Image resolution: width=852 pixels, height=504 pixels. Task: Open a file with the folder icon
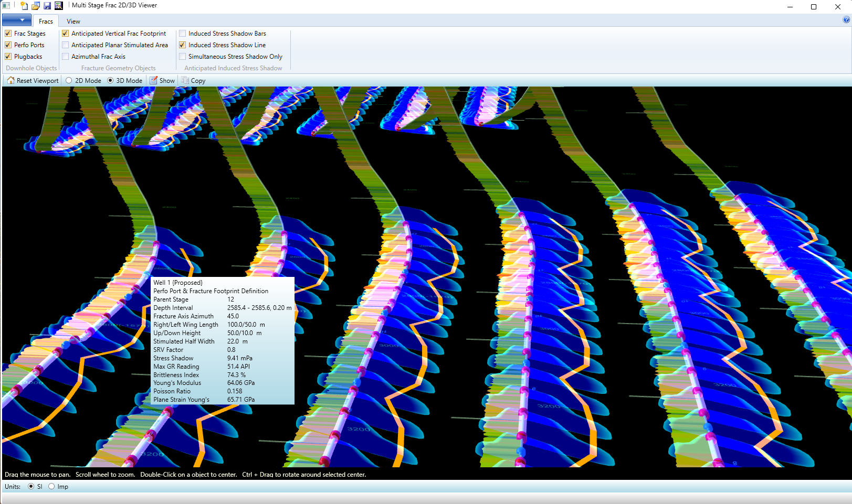coord(36,6)
